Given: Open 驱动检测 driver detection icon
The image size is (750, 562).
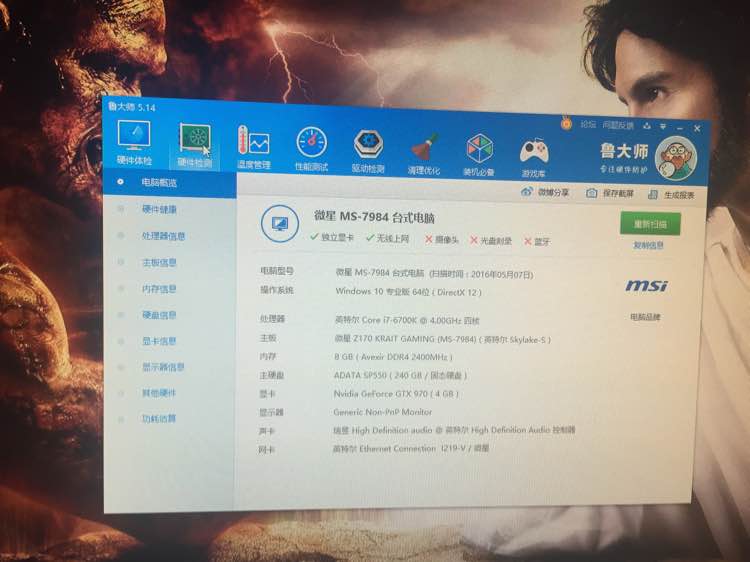Looking at the screenshot, I should tap(368, 151).
